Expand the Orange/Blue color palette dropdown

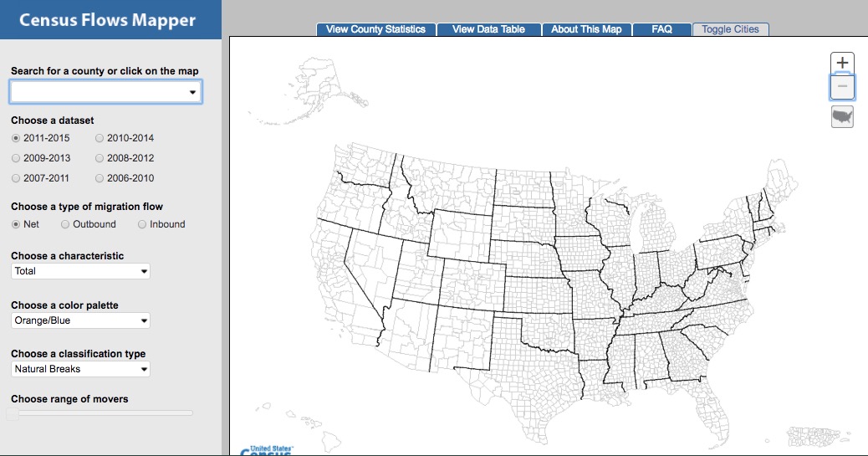click(80, 320)
